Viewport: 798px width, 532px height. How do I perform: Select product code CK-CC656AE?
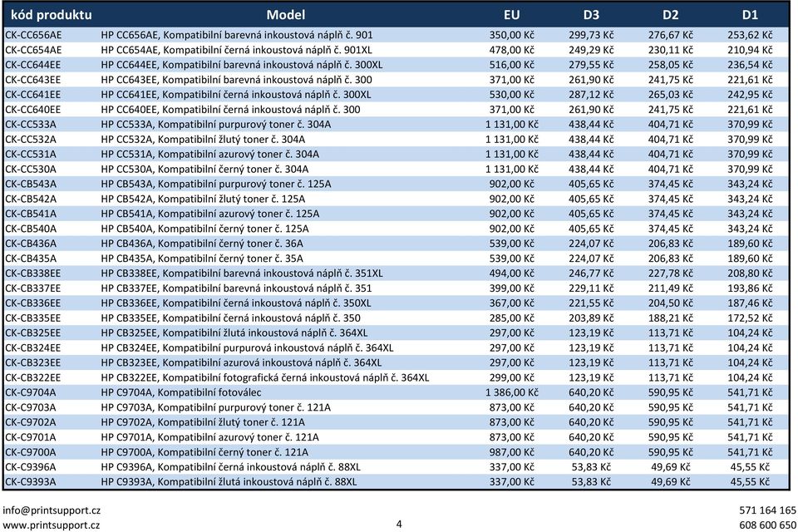click(x=33, y=35)
